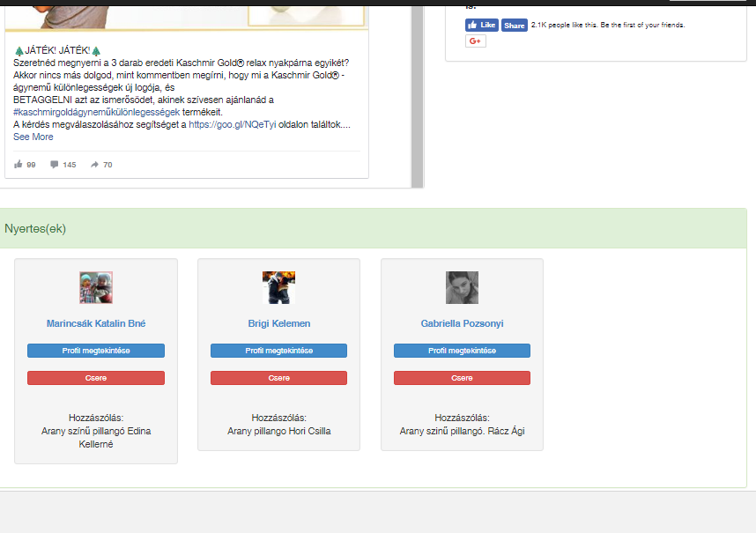Open Marincsák Katalin Bné's profile avatar
Image resolution: width=756 pixels, height=533 pixels.
[x=96, y=288]
